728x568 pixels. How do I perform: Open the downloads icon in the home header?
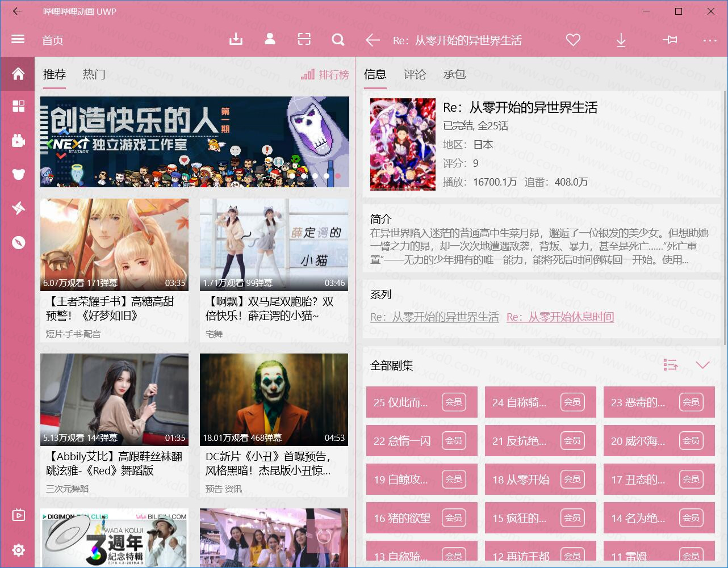click(236, 39)
